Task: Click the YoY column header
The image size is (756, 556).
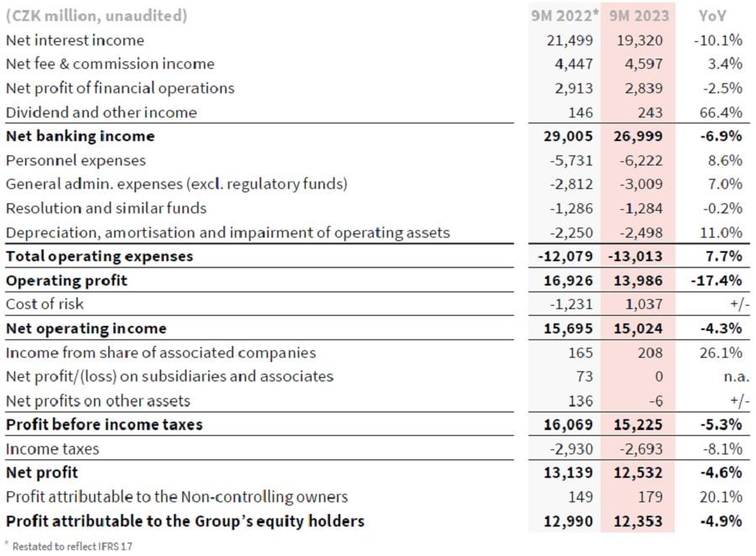Action: [x=711, y=16]
